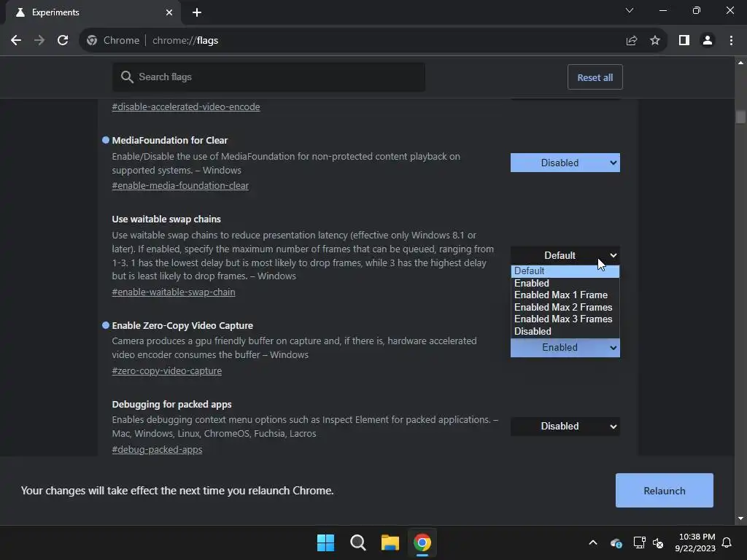Click the Enable Zero-Copy Video Capture heading
This screenshot has width=747, height=560.
coord(182,326)
